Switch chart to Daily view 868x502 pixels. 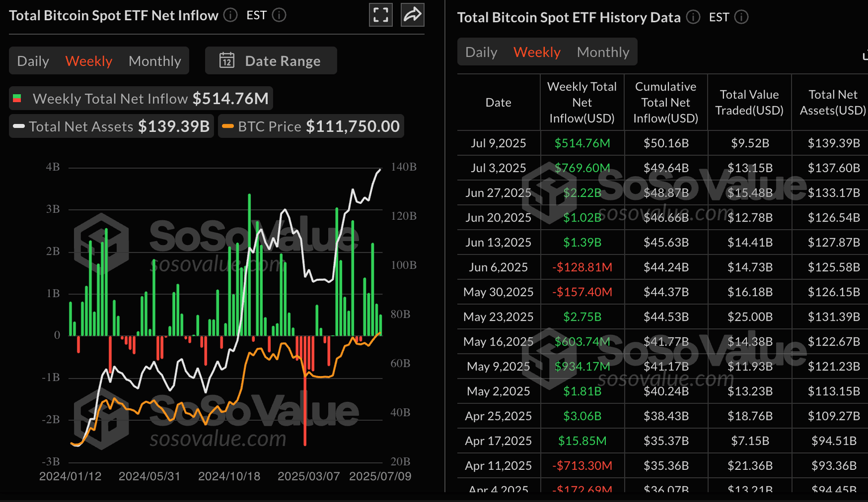click(33, 61)
